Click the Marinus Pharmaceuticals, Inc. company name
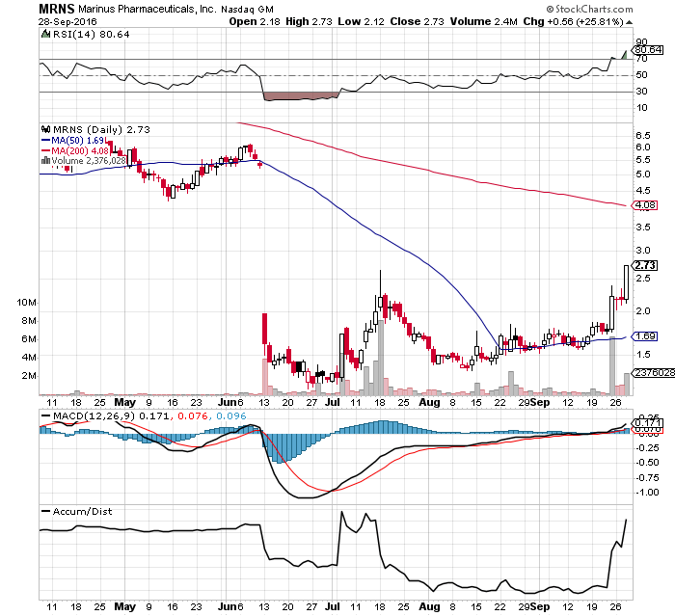675x616 pixels. [x=147, y=9]
